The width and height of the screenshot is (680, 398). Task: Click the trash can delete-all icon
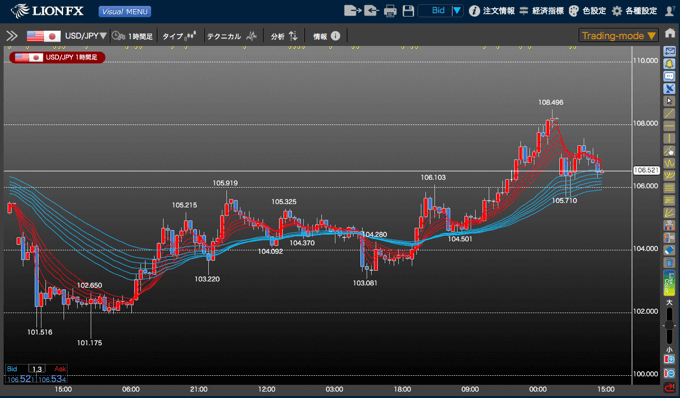coord(669,262)
